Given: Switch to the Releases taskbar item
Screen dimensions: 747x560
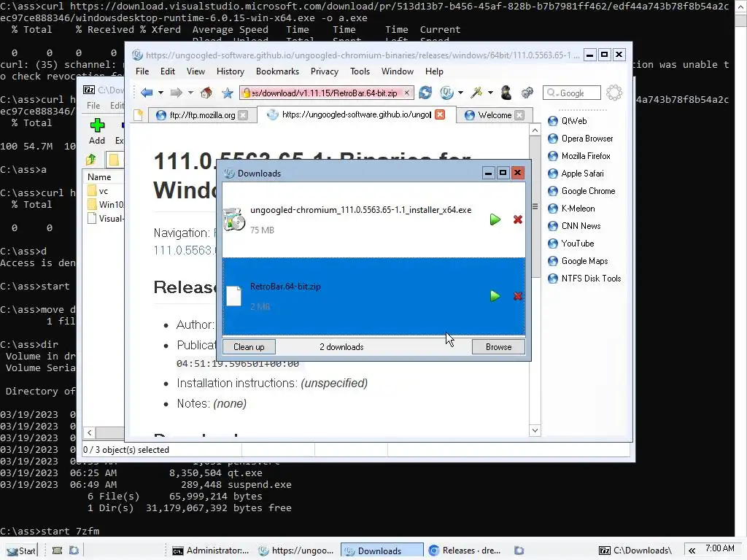Looking at the screenshot, I should (x=465, y=551).
